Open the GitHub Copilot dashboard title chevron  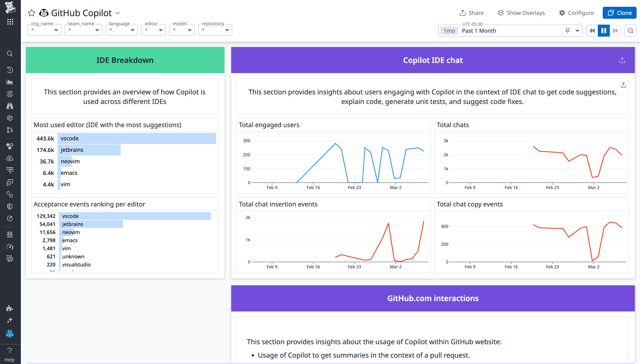tap(118, 13)
